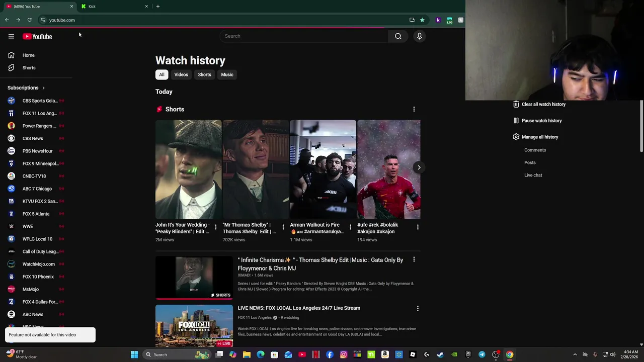Open system volume control in tray
The image size is (644, 362).
613,354
